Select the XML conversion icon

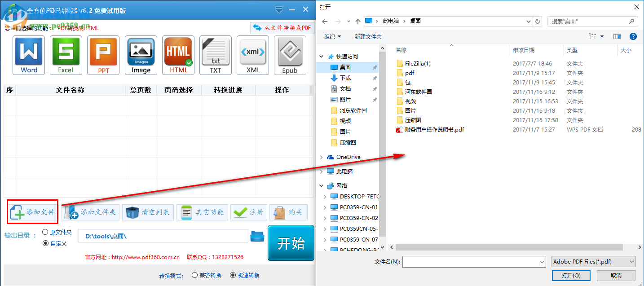(253, 55)
